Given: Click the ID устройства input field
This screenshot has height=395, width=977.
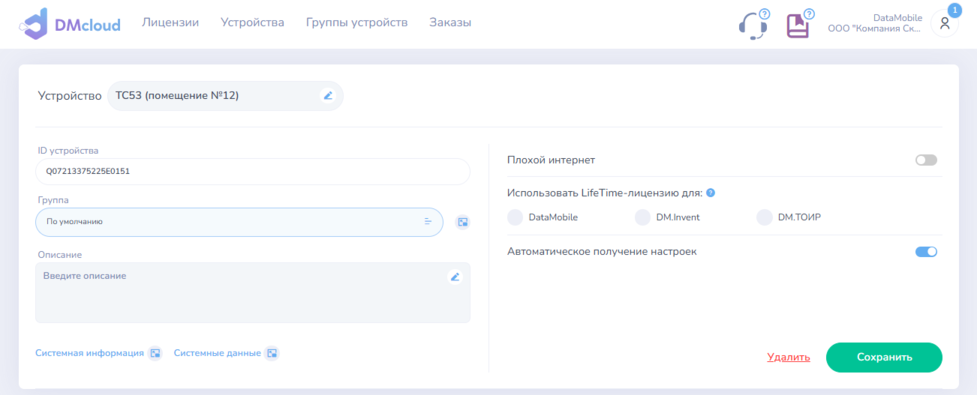Looking at the screenshot, I should coord(252,171).
